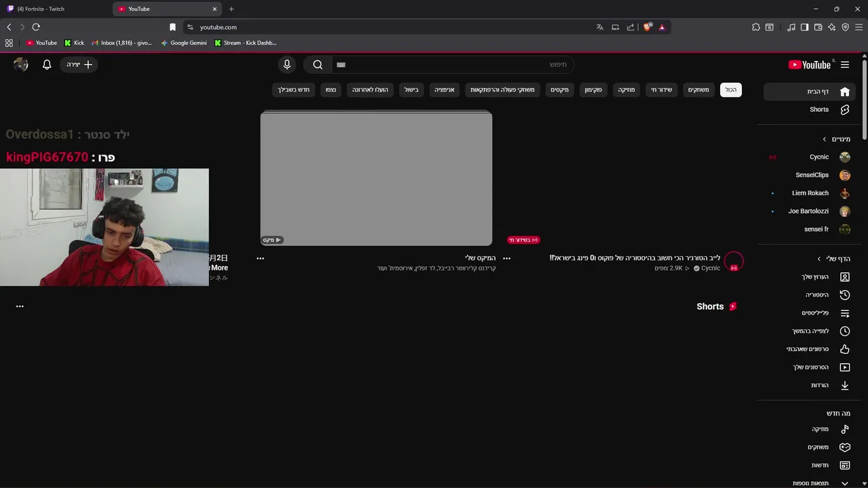Click the Leo AI sparkle icon
The width and height of the screenshot is (868, 488).
pyautogui.click(x=831, y=27)
